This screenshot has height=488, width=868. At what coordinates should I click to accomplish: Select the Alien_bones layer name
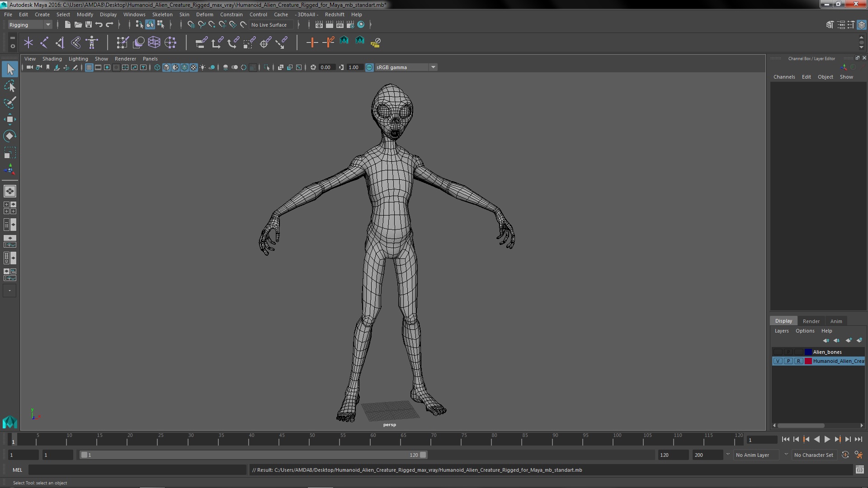point(827,352)
